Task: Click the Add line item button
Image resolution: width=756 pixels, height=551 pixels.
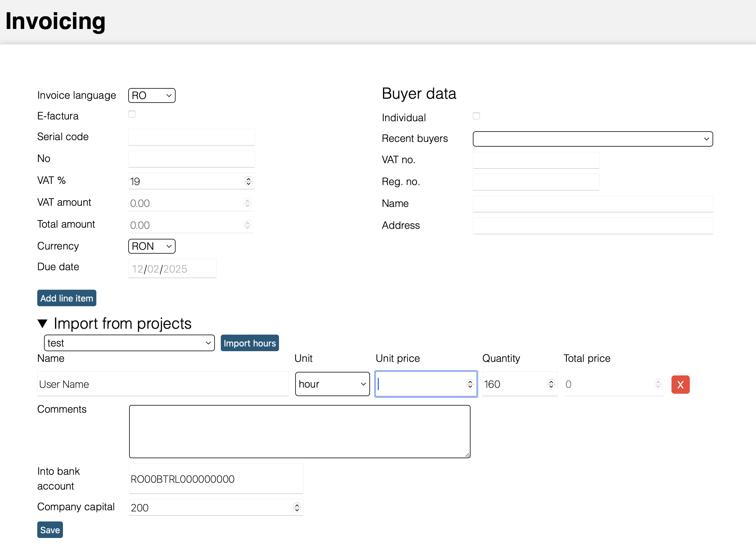Action: click(67, 298)
